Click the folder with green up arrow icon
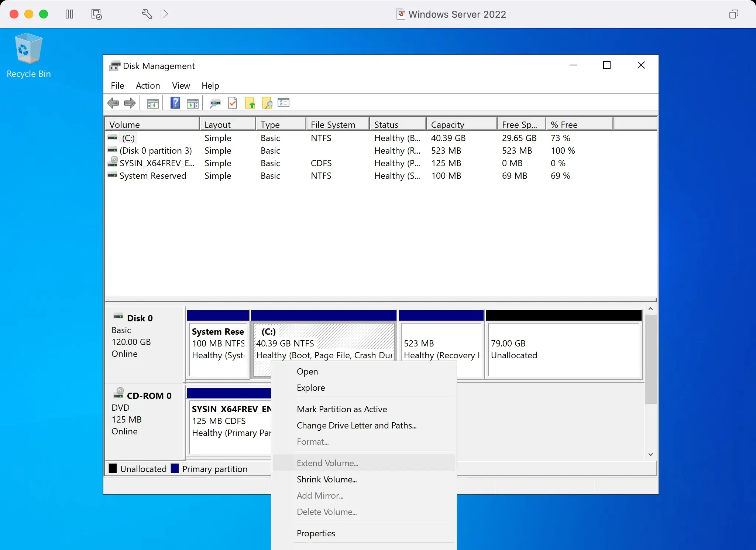Screen dimensions: 756x550 [250, 103]
